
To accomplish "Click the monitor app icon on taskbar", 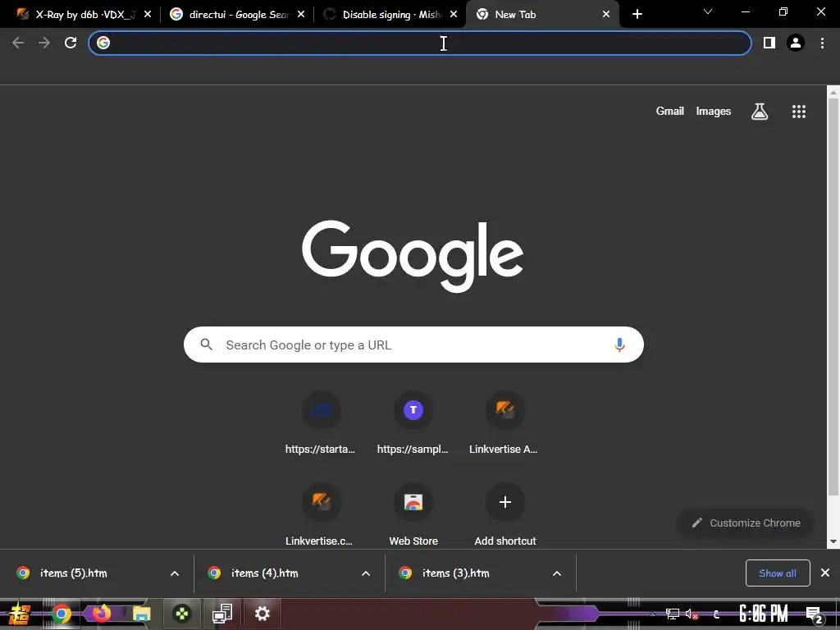I will click(x=221, y=614).
